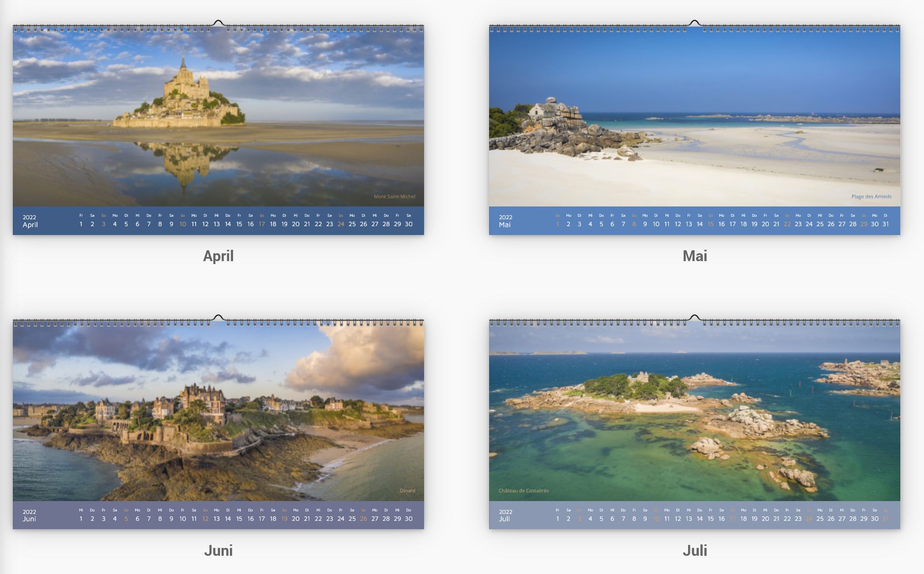Open the aerial rocky island photo for Juli
The image size is (924, 574).
694,410
